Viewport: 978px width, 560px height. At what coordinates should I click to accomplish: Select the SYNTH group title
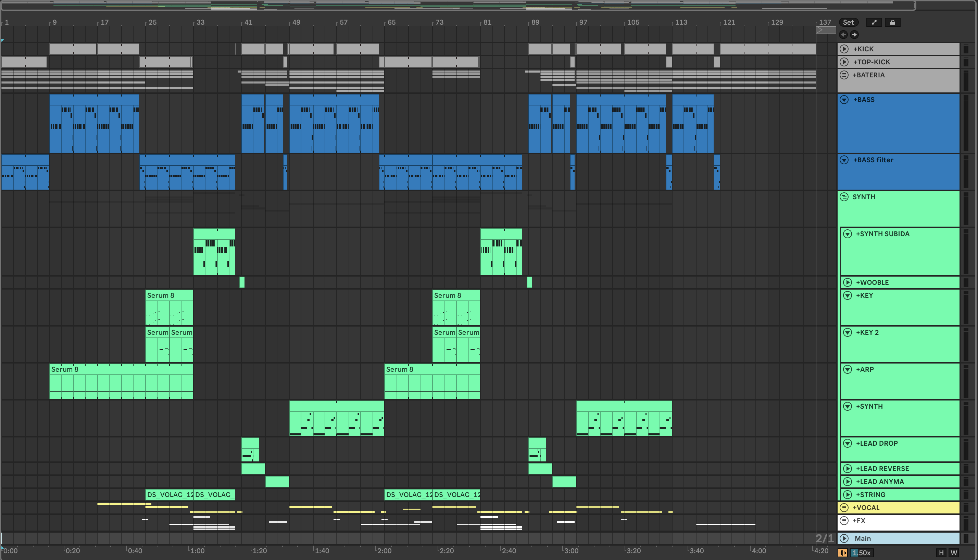864,197
